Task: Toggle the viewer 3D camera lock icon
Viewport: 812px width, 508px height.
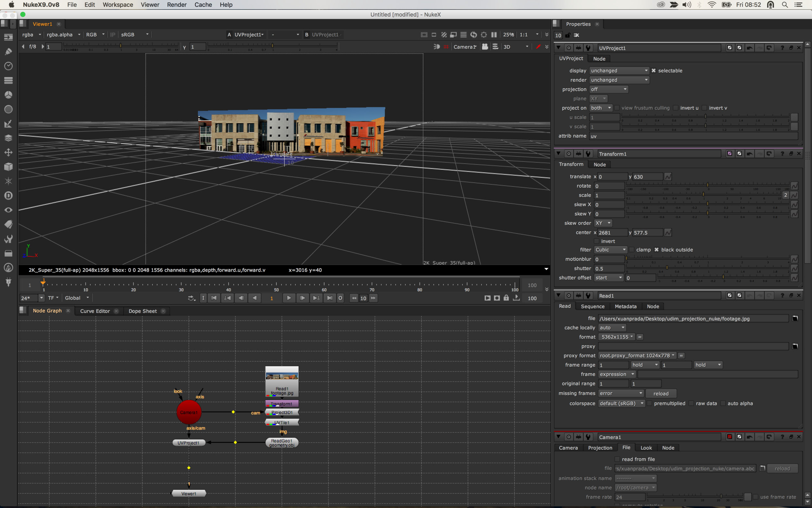Action: 485,47
